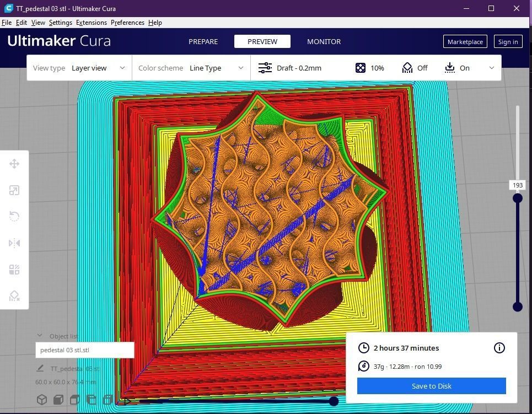Select the Scale tool in left toolbar
Image resolution: width=532 pixels, height=414 pixels.
click(x=14, y=190)
